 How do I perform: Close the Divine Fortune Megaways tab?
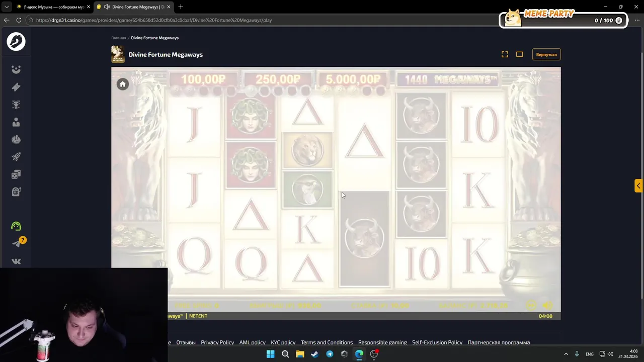tap(169, 7)
